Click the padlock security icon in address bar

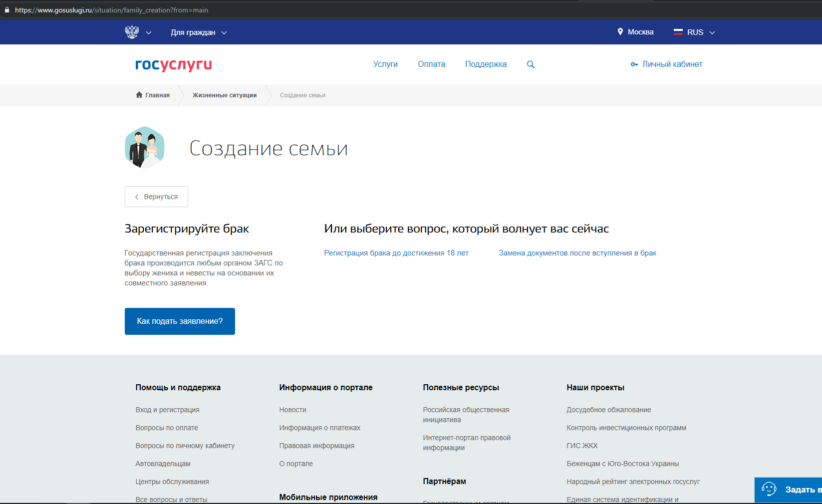7,10
